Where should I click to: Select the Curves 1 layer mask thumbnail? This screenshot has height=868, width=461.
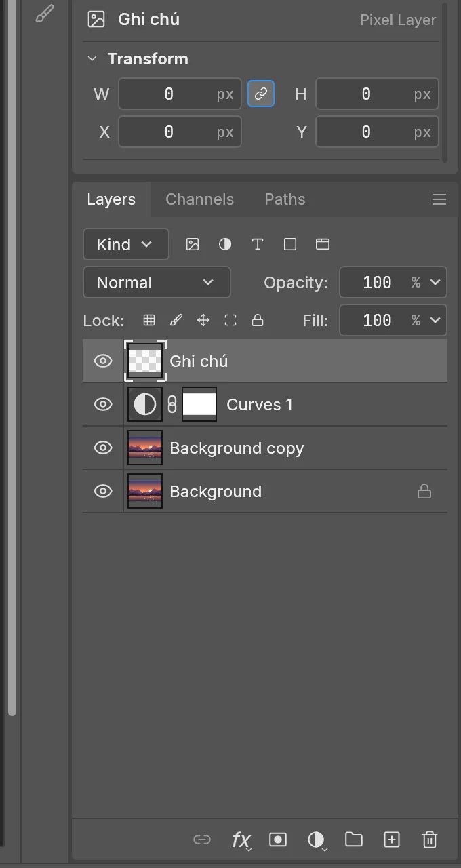[199, 404]
